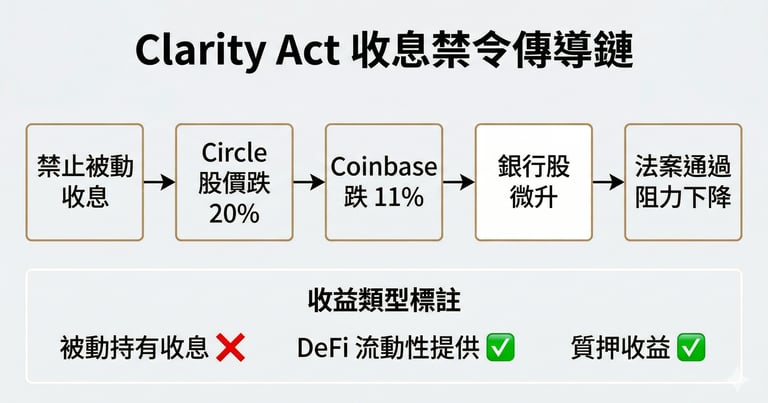
Task: Select the 法案通過阻力下降 box
Action: (x=683, y=182)
